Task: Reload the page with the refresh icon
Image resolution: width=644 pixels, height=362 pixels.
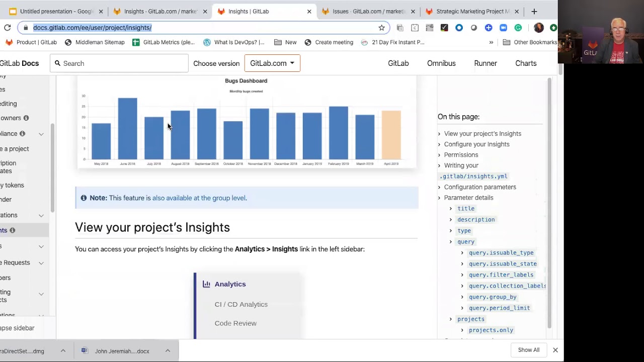Action: tap(7, 28)
